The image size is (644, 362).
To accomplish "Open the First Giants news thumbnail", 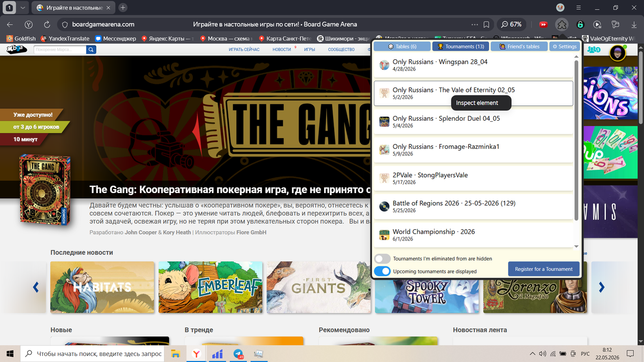I will coord(318,287).
